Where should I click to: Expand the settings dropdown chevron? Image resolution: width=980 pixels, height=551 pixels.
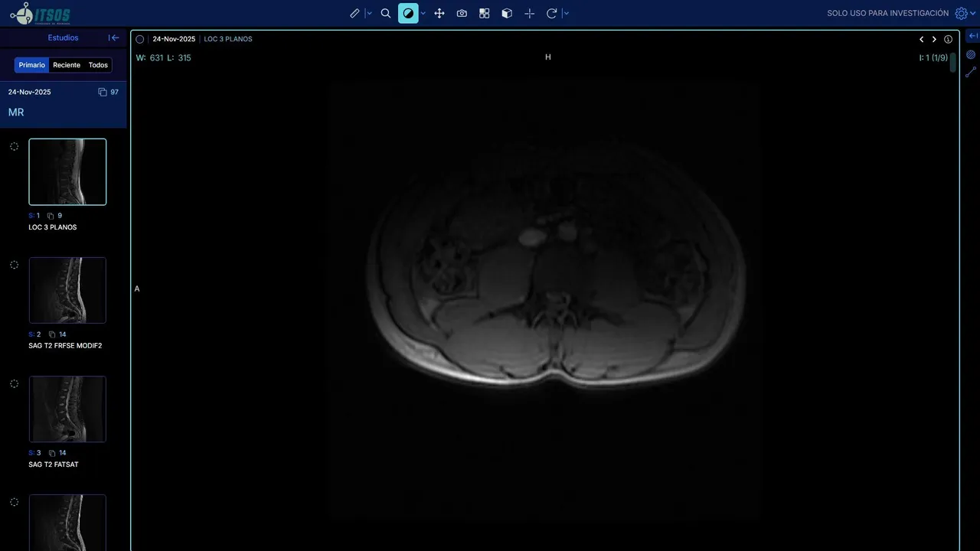tap(974, 13)
